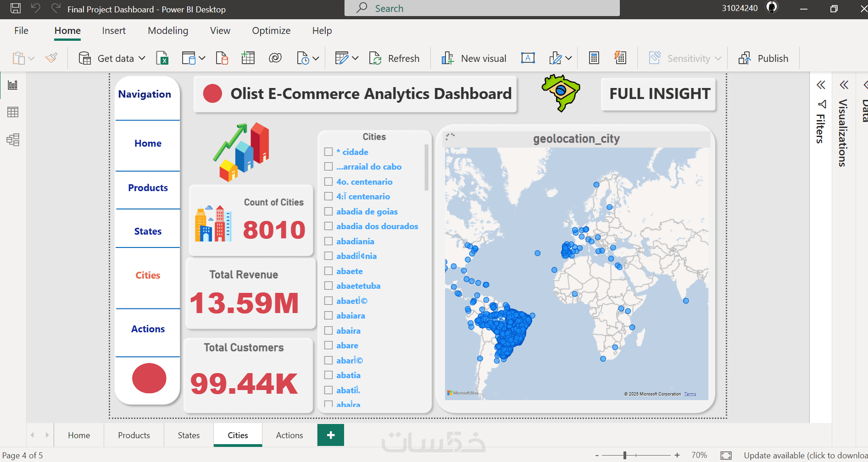Screen dimensions: 868x462
Task: Click the zoom slider handle in status bar
Action: pos(625,455)
